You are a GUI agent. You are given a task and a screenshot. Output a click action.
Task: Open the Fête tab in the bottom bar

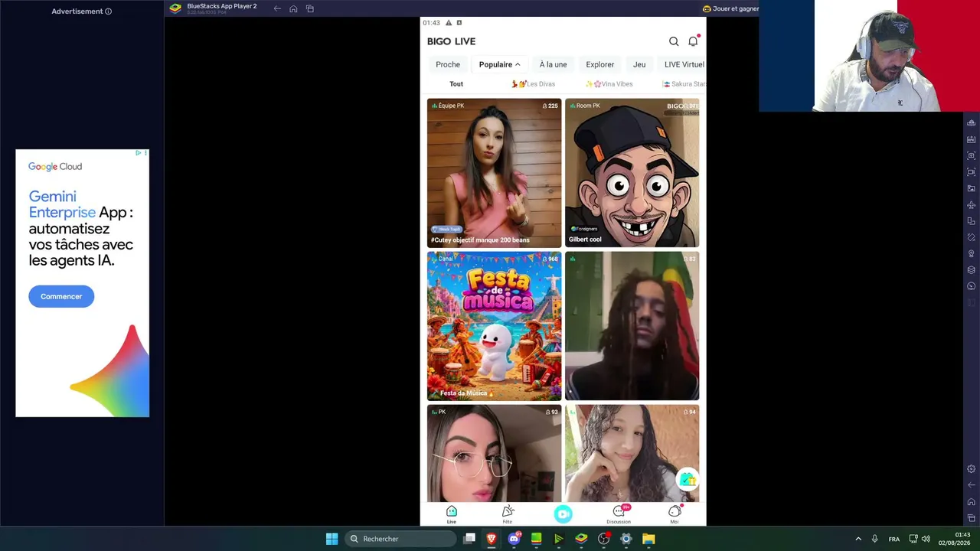coord(508,514)
